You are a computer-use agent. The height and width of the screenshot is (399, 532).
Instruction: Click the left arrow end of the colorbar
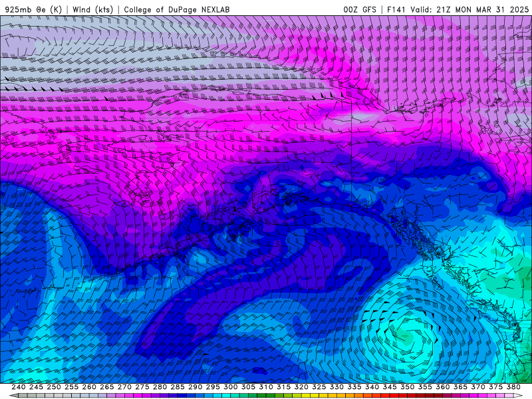click(13, 396)
